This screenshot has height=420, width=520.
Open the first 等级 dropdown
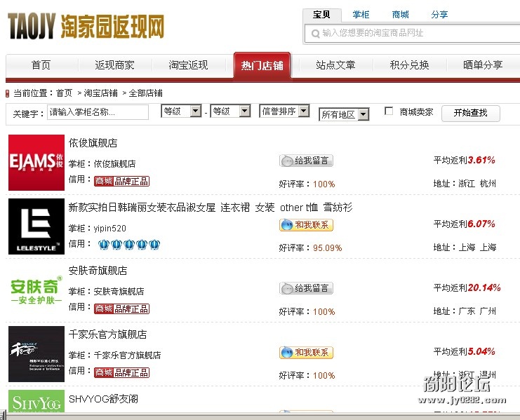pos(181,111)
